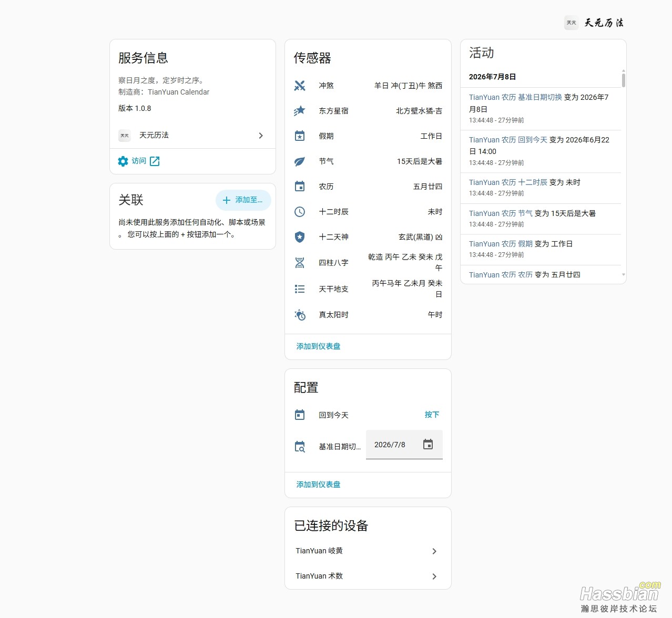Open TianYuan 农历 基准日期切换 activity link
Screen dimensions: 672x618
[515, 97]
